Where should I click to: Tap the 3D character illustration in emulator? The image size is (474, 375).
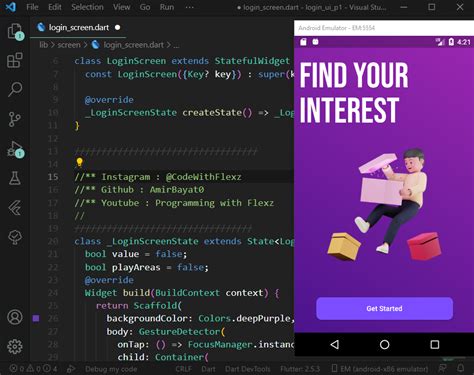[x=384, y=205]
